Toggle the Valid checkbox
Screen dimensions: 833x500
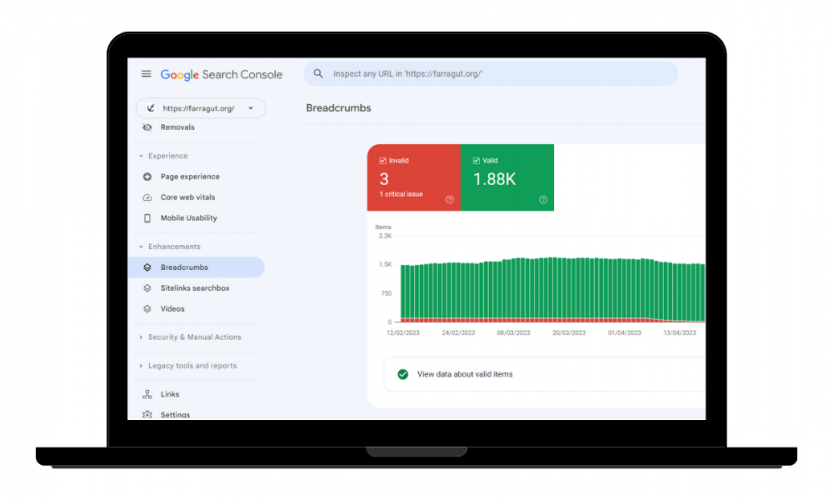coord(476,160)
